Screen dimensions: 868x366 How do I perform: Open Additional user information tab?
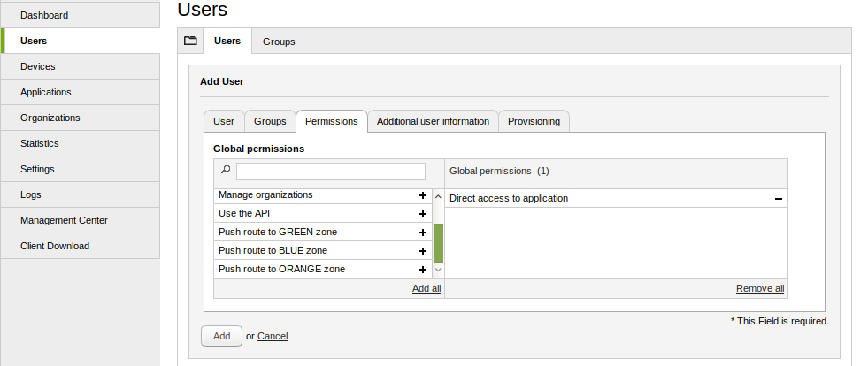click(433, 121)
